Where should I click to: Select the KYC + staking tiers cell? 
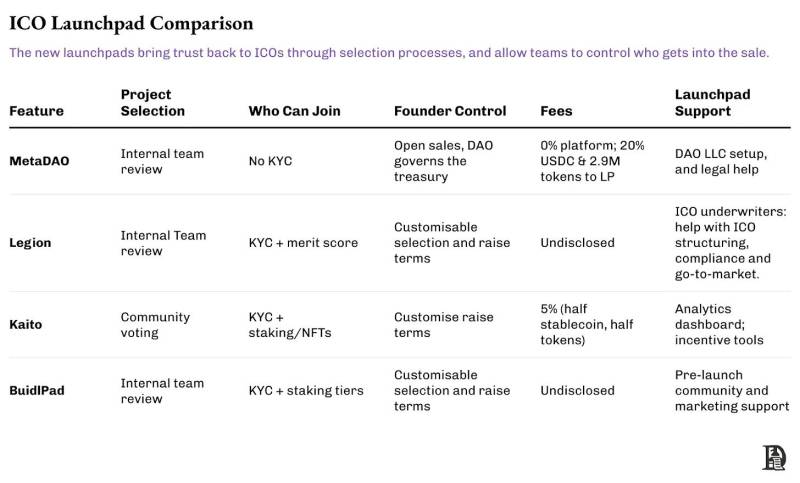[306, 391]
